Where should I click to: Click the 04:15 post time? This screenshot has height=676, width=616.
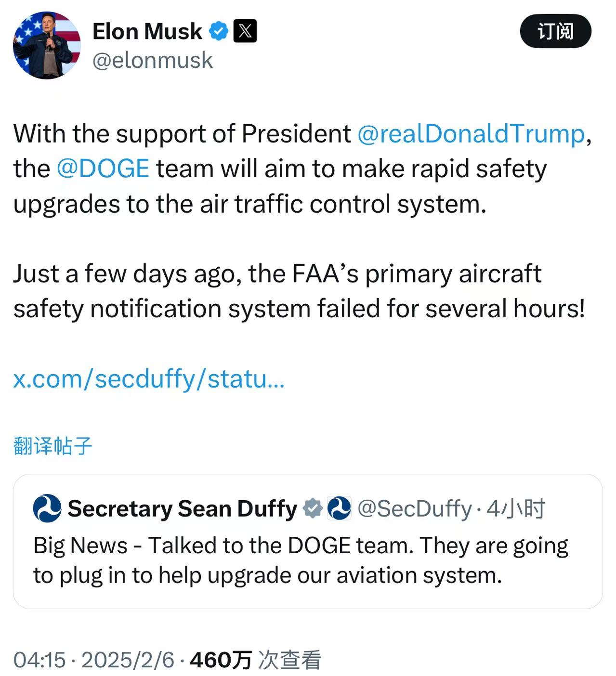click(39, 659)
